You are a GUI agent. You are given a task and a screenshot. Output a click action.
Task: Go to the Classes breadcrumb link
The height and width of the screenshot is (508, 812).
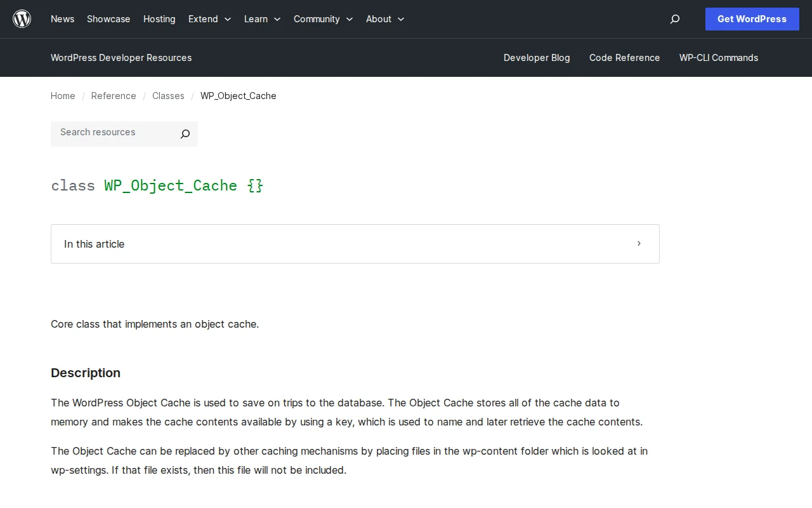coord(168,96)
